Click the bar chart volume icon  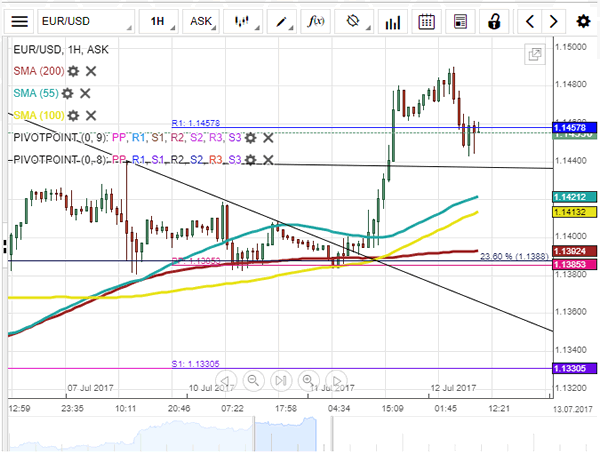(x=393, y=21)
